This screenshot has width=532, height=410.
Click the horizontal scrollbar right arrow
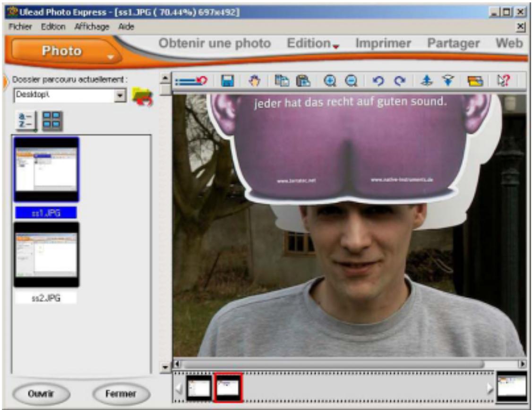[x=523, y=364]
